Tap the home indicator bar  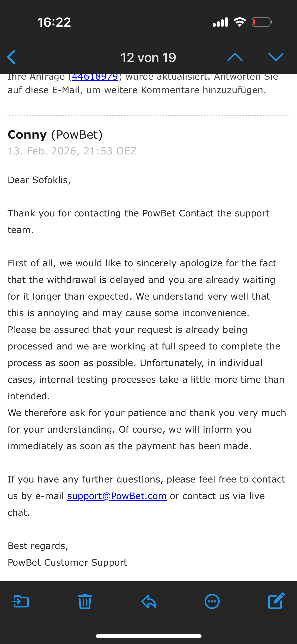click(x=148, y=636)
